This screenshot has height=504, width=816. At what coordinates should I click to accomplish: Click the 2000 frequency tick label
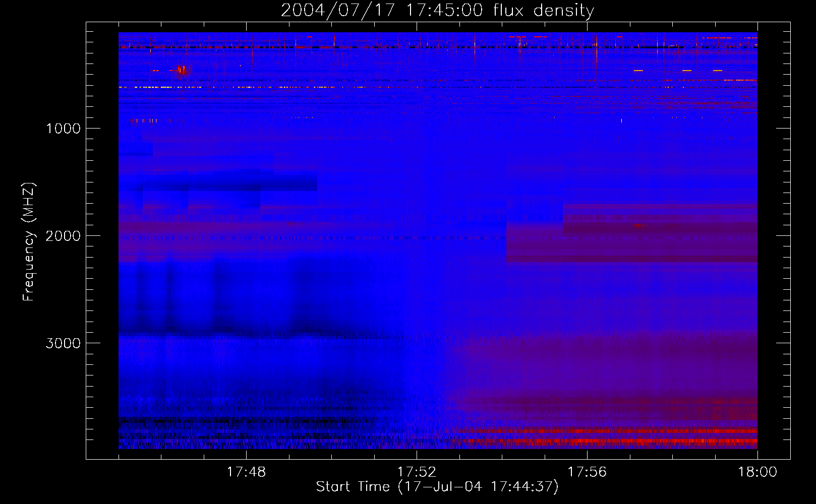pyautogui.click(x=63, y=236)
